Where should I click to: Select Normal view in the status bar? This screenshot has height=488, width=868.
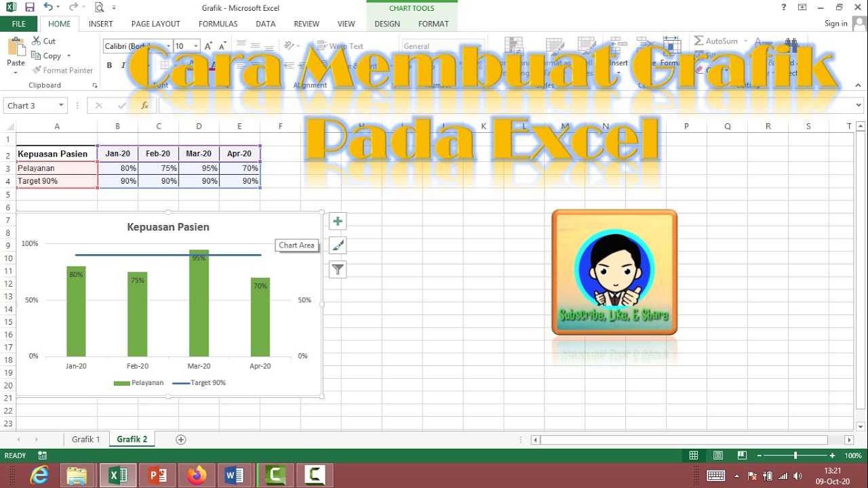[x=693, y=455]
